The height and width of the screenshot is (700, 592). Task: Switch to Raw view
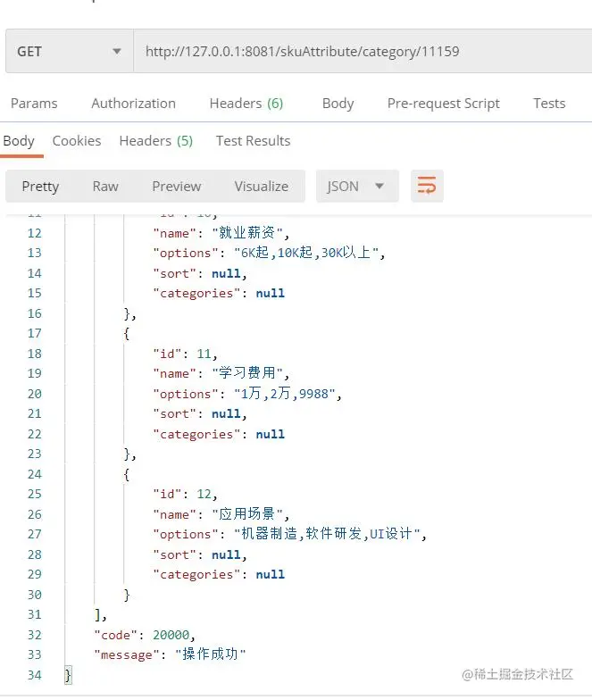(x=105, y=186)
